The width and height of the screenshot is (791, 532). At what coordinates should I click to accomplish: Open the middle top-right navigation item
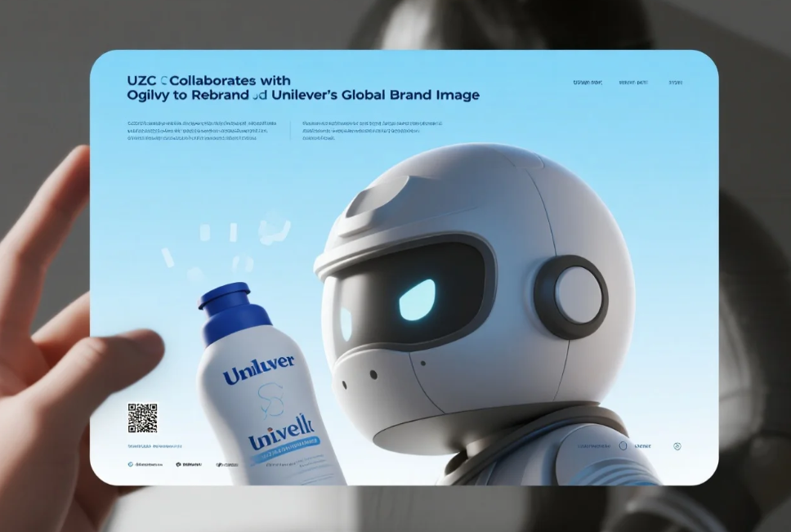633,83
